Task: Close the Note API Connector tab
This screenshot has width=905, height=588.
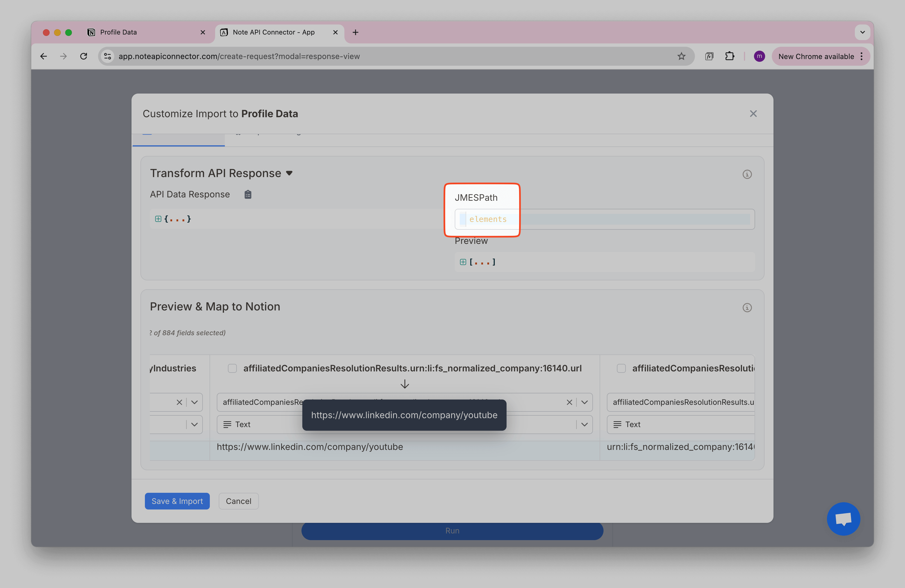Action: click(335, 32)
